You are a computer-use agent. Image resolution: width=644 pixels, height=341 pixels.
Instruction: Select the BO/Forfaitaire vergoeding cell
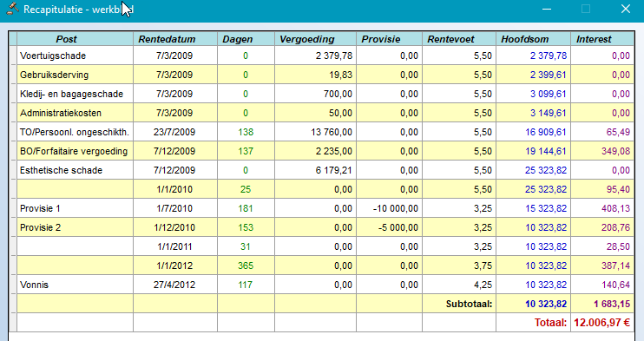pyautogui.click(x=75, y=151)
